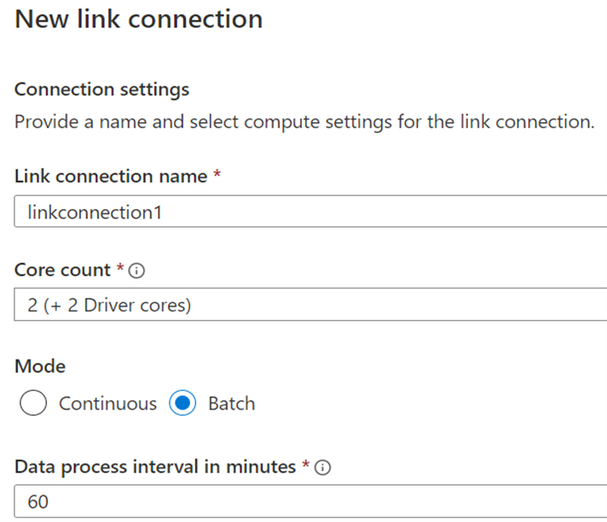This screenshot has height=522, width=607.
Task: Click the required asterisk beside Link connection name
Action: 217,173
